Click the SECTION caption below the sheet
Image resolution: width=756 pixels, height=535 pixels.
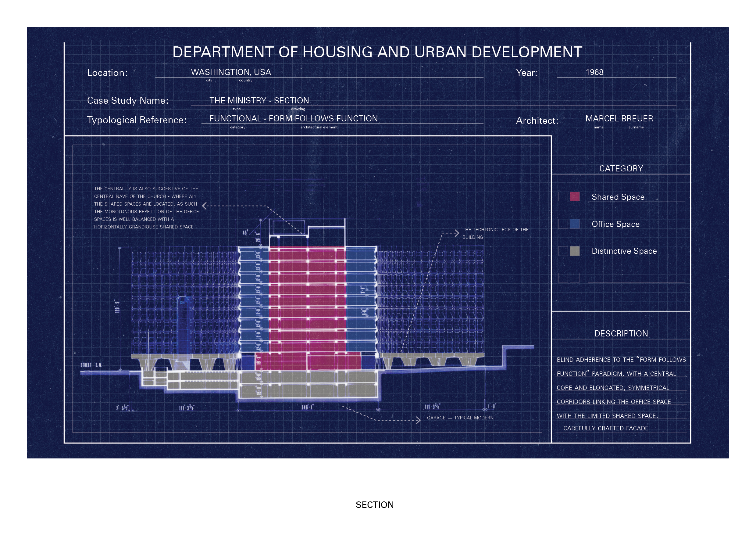(375, 505)
